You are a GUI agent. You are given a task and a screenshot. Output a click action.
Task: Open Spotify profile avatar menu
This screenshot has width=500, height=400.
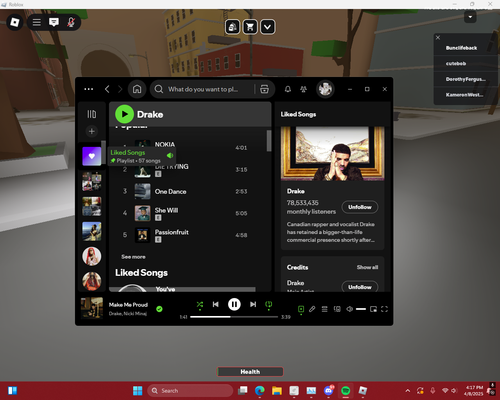pyautogui.click(x=325, y=89)
